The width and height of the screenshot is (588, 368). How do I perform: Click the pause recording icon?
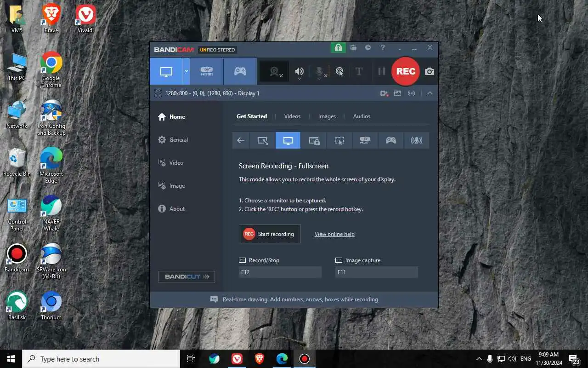click(x=381, y=71)
